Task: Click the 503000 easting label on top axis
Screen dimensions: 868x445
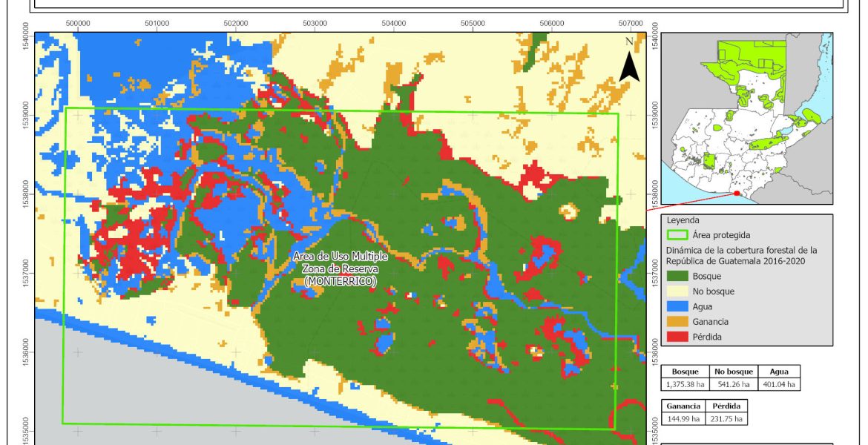Action: [315, 23]
